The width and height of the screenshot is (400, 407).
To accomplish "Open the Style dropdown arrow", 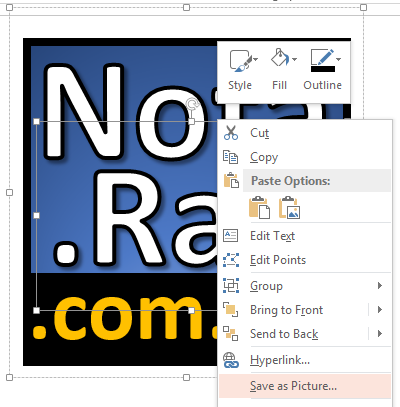I will 256,60.
